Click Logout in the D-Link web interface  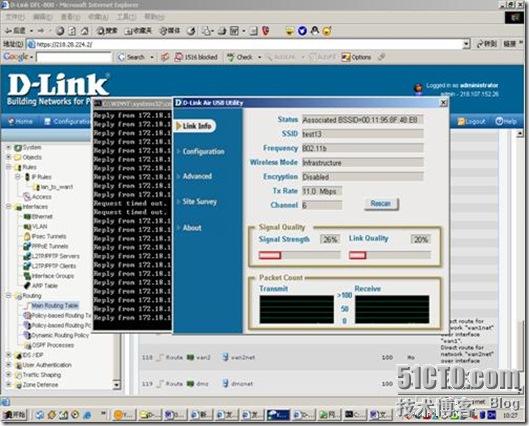coord(472,121)
